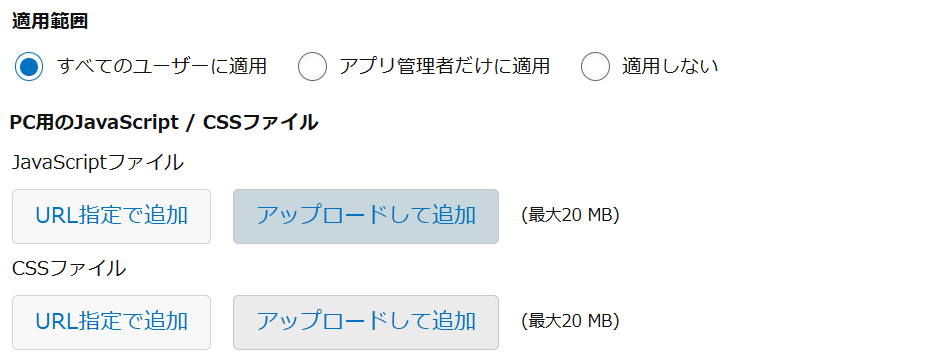Click the 最大20 MB note beside JavaScript upload

[571, 215]
